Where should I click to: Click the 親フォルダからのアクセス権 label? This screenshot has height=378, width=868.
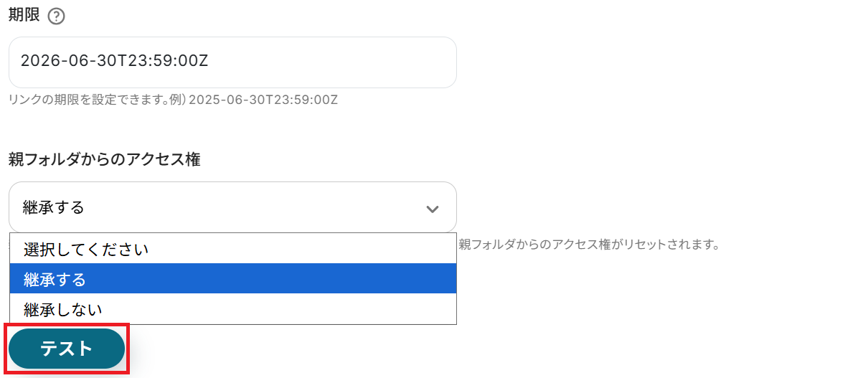tap(104, 159)
